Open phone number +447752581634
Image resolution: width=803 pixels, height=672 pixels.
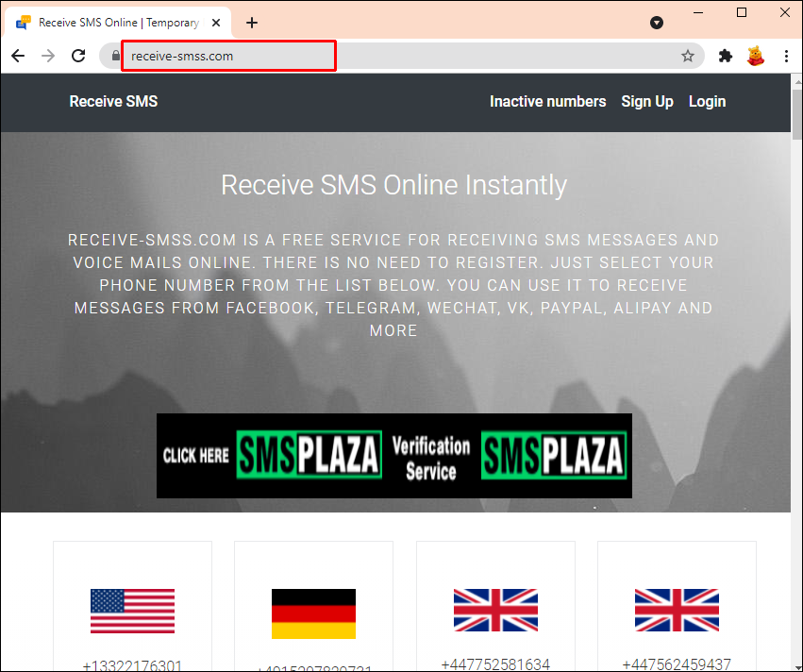tap(495, 664)
